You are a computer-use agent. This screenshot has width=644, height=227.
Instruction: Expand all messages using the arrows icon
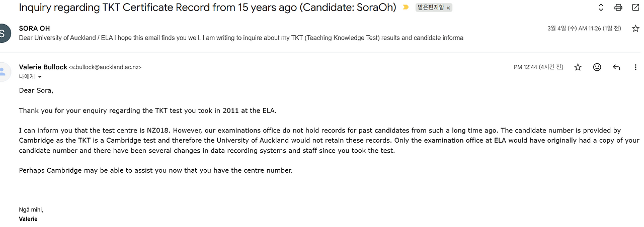601,8
